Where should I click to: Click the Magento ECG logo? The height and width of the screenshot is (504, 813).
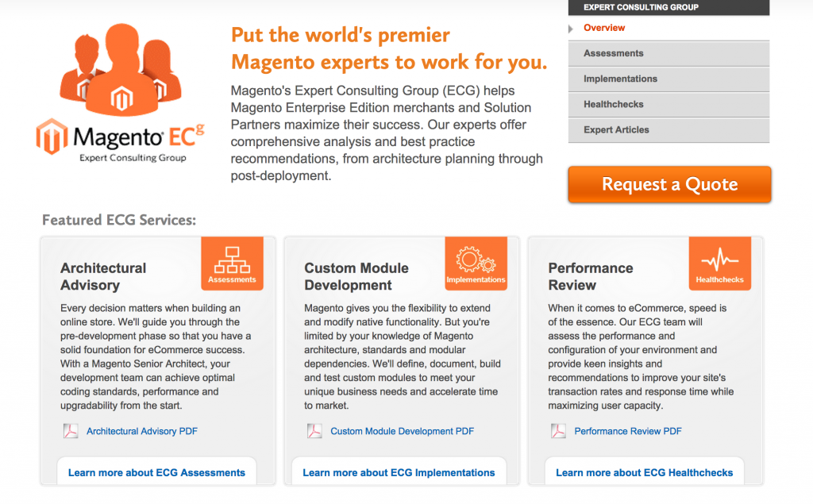coord(121,94)
